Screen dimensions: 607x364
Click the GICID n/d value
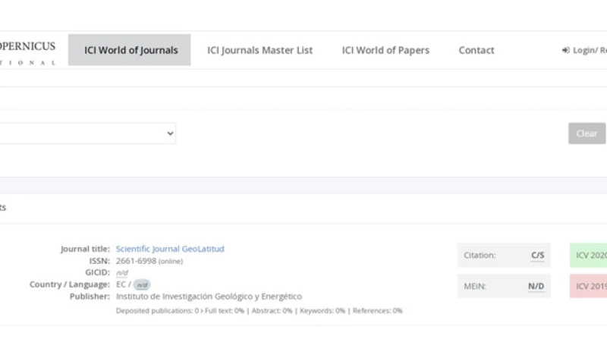pos(122,272)
